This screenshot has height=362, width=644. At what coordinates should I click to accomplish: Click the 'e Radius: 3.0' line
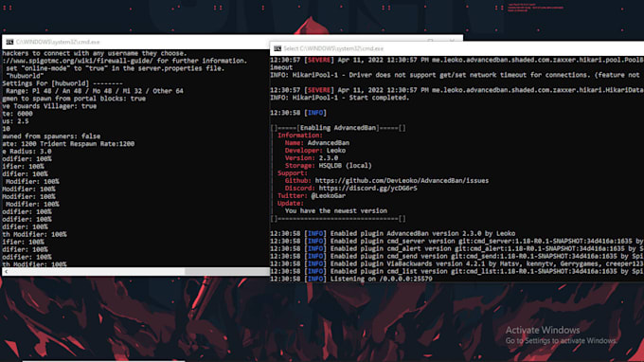pos(27,152)
